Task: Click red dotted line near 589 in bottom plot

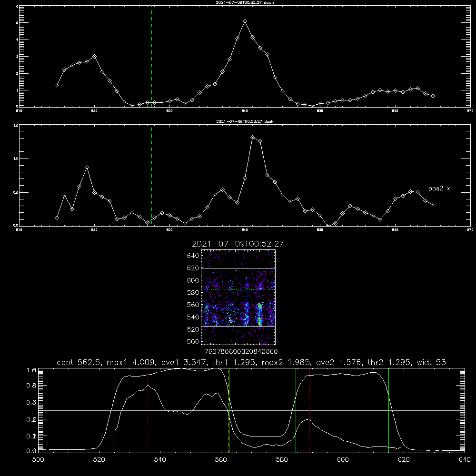Action: [310, 410]
